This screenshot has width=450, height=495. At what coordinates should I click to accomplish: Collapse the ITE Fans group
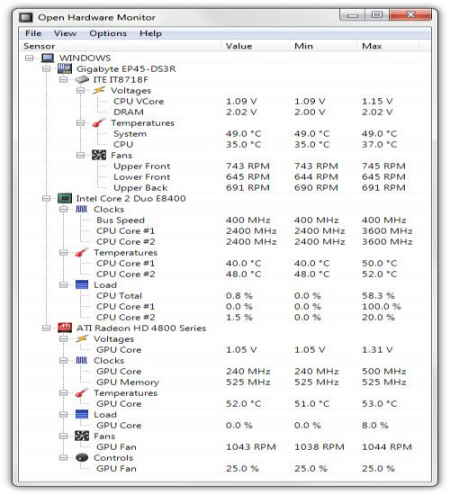[80, 155]
